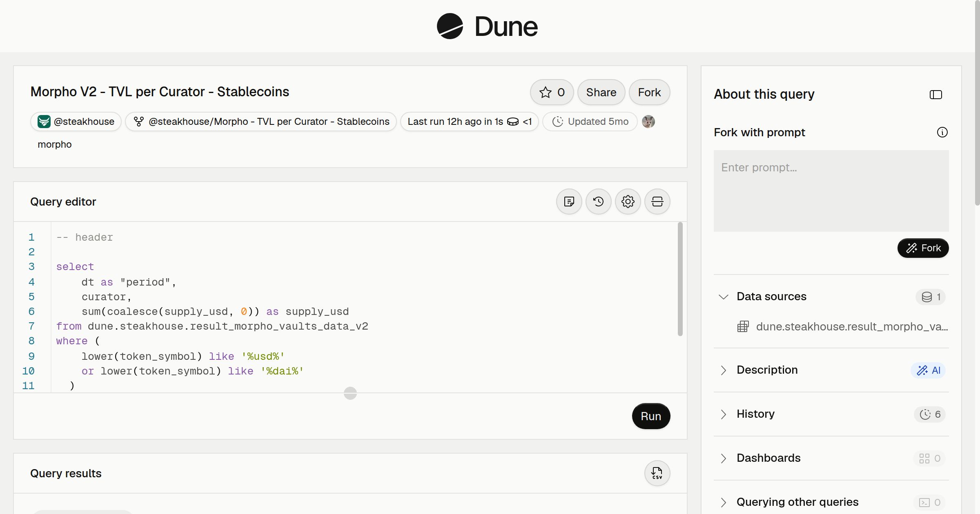Focus the Enter prompt text area
This screenshot has height=514, width=980.
click(x=831, y=191)
